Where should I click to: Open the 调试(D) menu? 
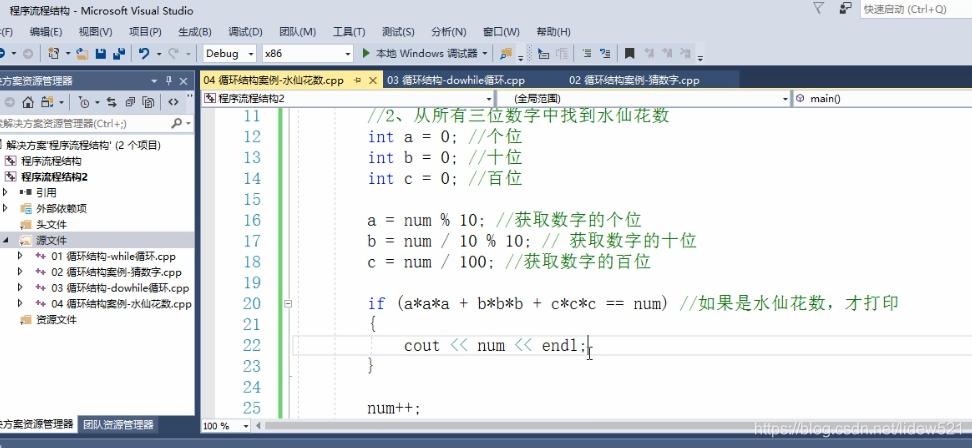[245, 32]
